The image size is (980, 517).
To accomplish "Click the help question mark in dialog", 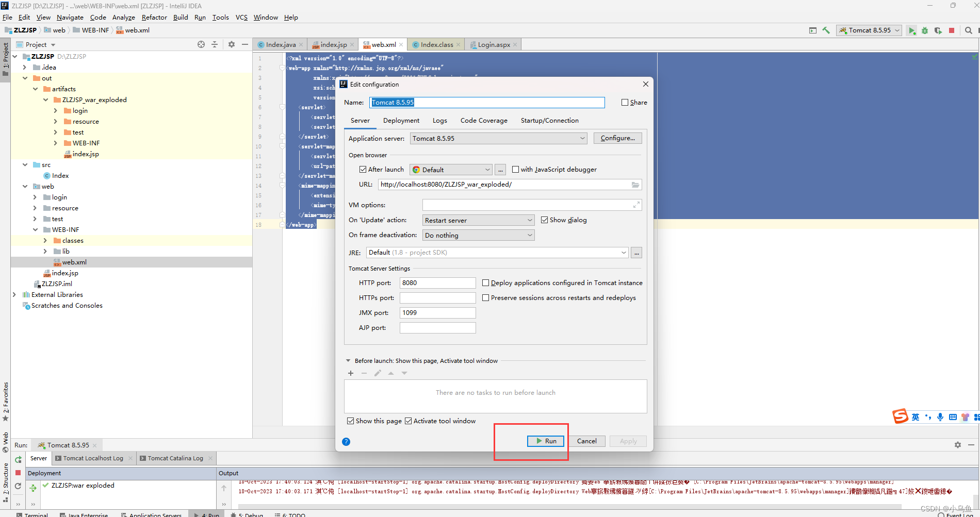I will [346, 441].
